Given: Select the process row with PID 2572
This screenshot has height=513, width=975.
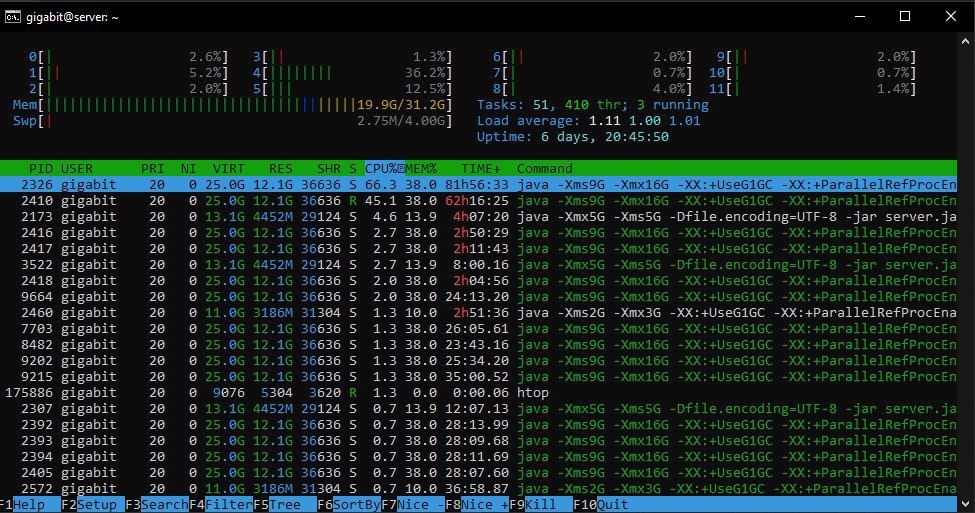Looking at the screenshot, I should (x=478, y=489).
